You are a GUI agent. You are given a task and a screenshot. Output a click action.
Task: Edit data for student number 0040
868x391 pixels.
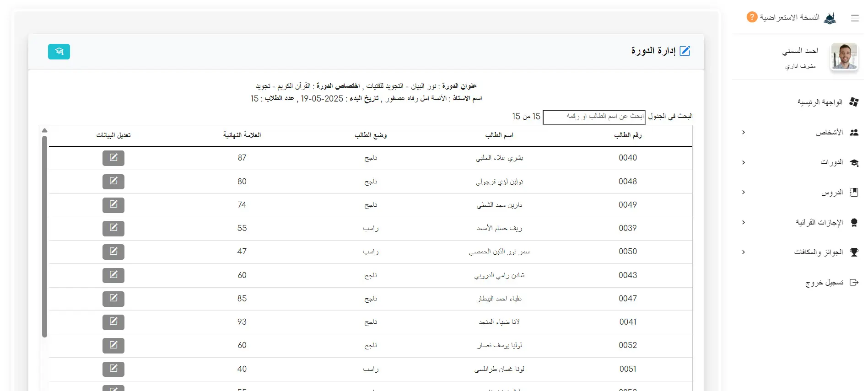click(113, 158)
